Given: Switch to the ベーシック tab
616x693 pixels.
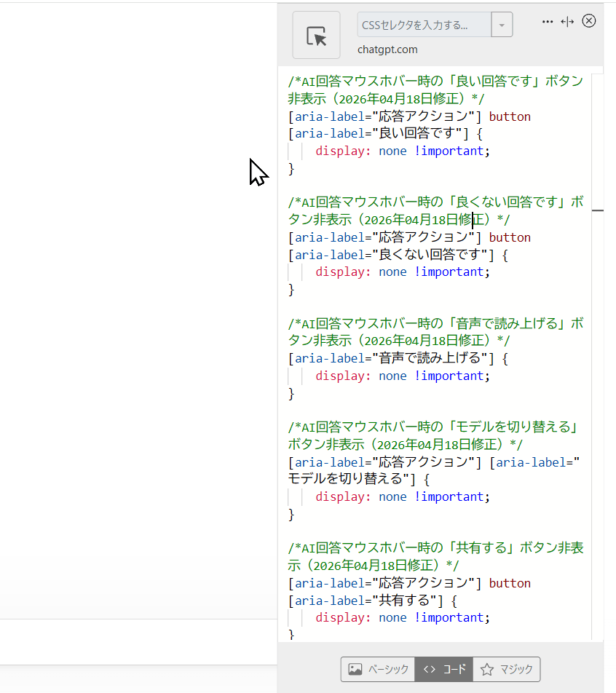Looking at the screenshot, I should pos(378,669).
